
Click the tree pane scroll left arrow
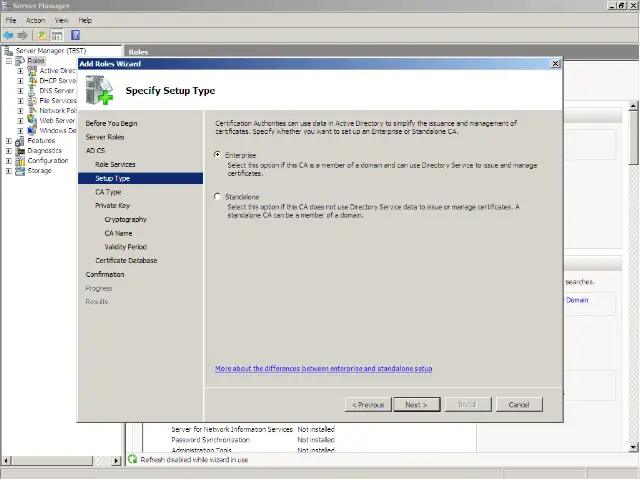[6, 461]
